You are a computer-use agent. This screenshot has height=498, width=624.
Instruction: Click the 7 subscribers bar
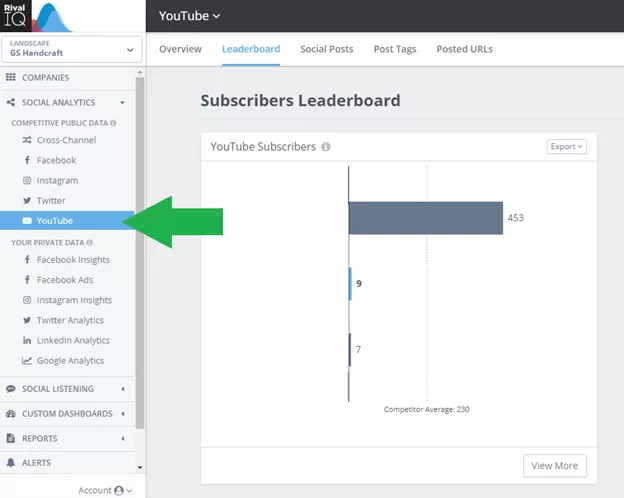coord(350,350)
